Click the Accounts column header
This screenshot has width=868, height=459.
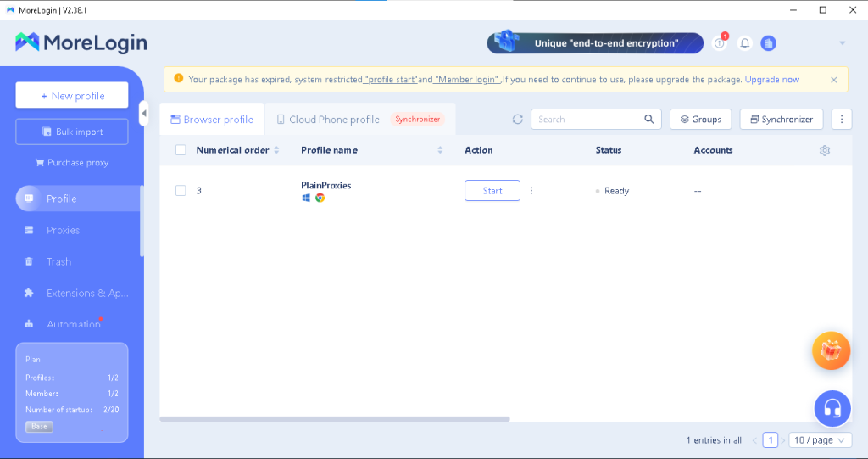tap(713, 150)
